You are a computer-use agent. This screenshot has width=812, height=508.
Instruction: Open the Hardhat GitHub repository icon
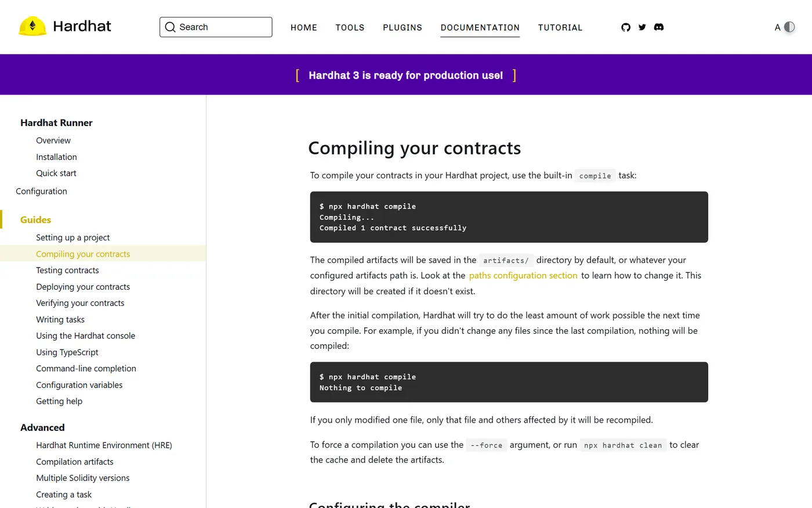click(x=626, y=27)
